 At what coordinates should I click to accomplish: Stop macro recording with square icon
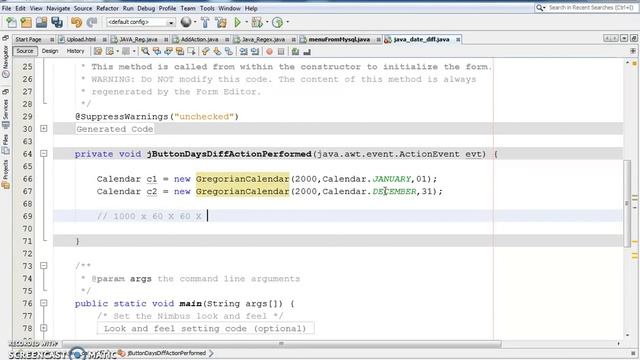(x=281, y=51)
